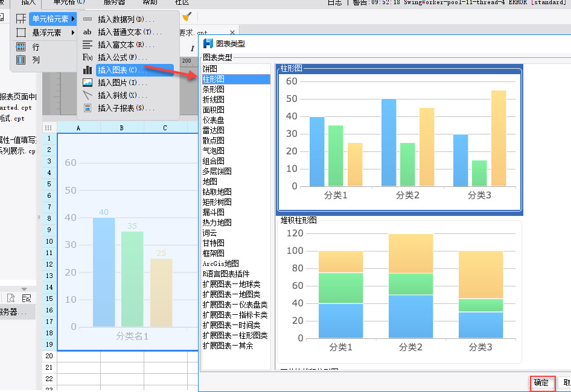The width and height of the screenshot is (571, 392).
Task: Expand the 单元格元素 submenu arrow
Action: click(73, 19)
